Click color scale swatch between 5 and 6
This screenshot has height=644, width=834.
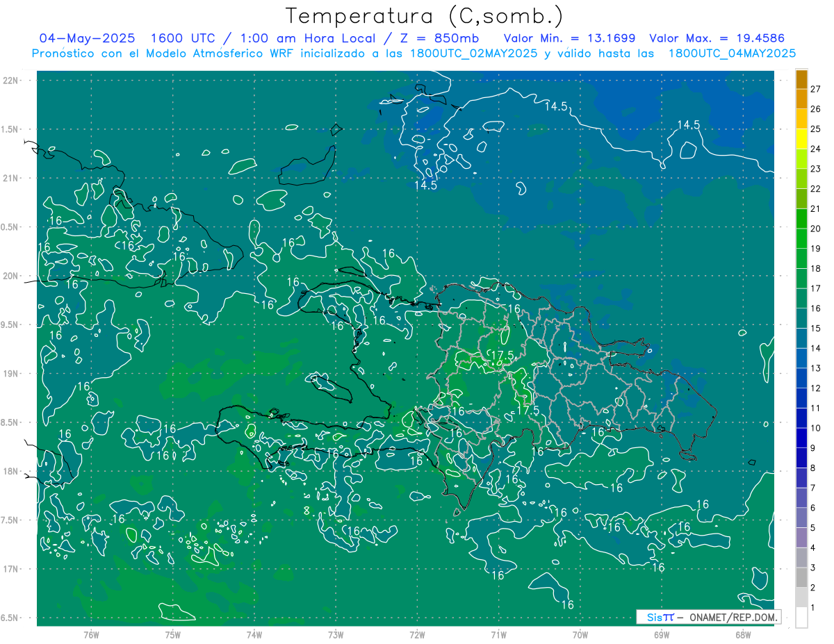pos(801,518)
